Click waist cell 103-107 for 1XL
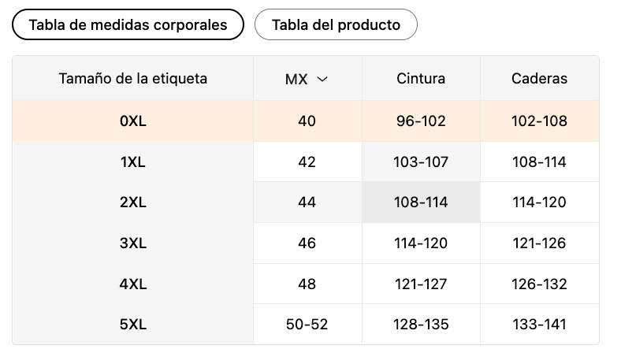Viewport: 621px width, 364px height. [x=421, y=162]
